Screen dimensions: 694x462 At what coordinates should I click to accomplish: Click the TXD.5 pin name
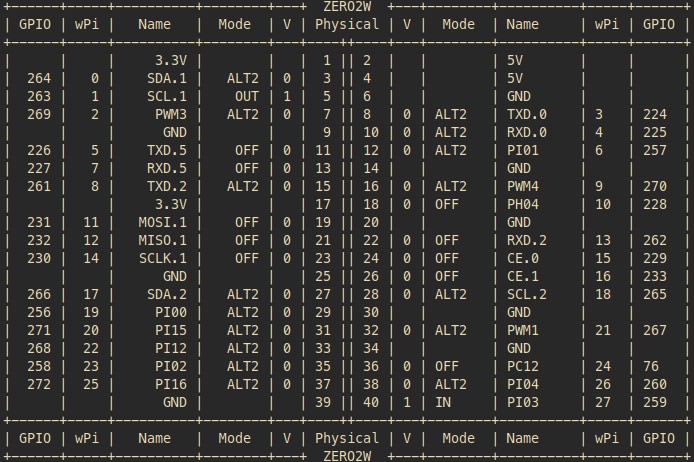pos(167,150)
